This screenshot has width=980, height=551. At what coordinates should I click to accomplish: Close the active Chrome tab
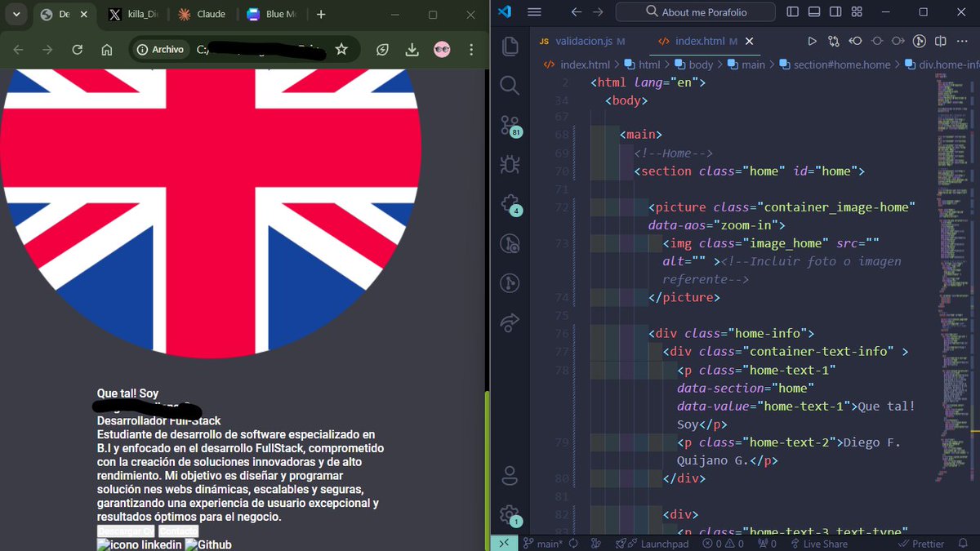click(x=84, y=15)
